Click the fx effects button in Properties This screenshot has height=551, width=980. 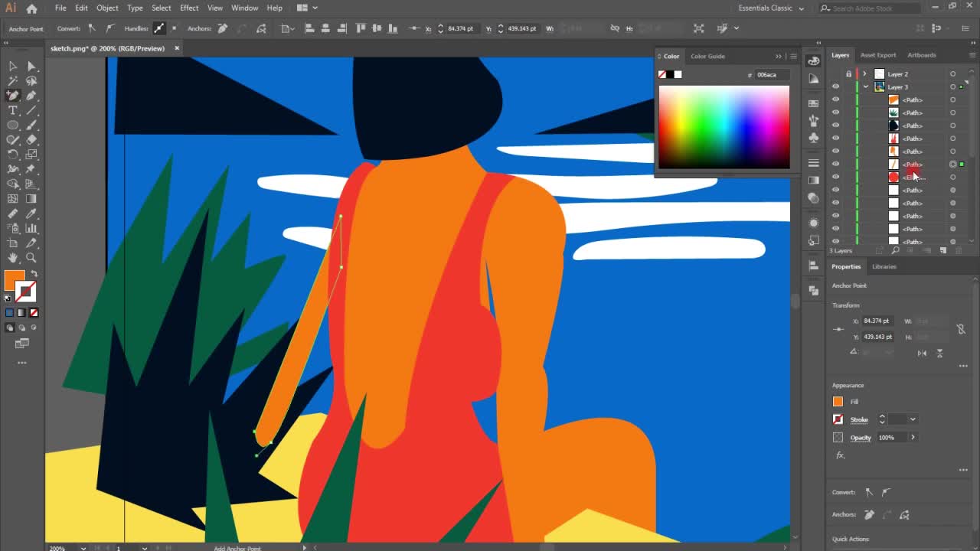[840, 455]
